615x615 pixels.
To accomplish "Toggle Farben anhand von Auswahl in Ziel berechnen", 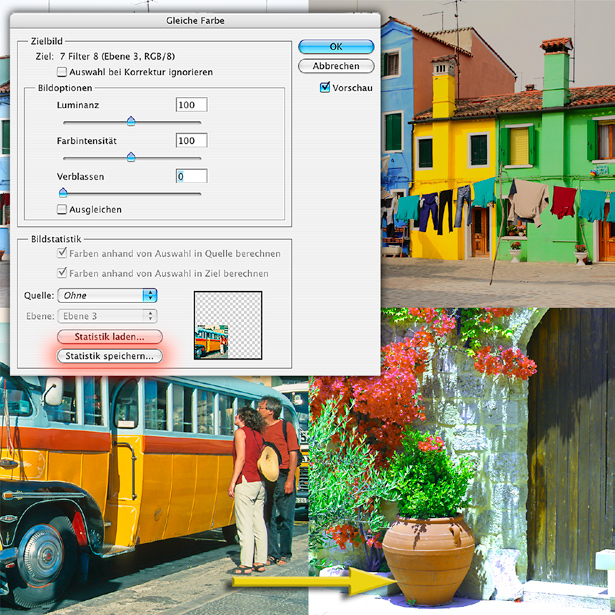I will [62, 273].
